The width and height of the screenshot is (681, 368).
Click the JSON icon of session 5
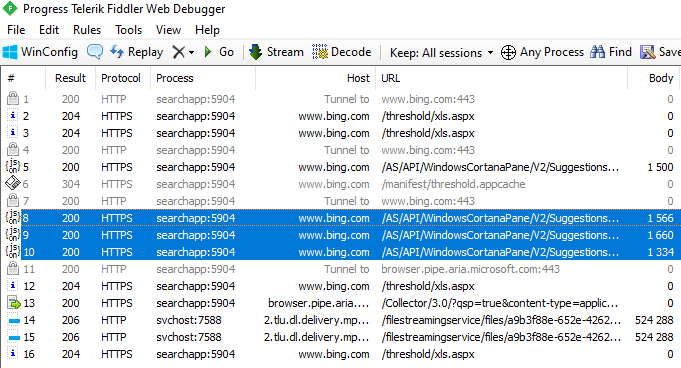point(13,166)
